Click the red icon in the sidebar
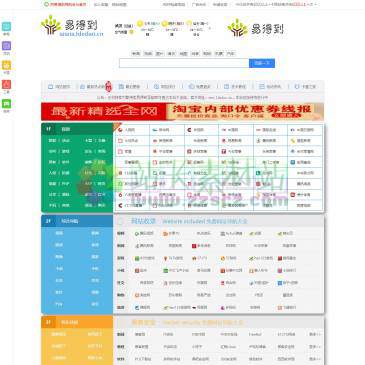The image size is (365, 365). 6,84
